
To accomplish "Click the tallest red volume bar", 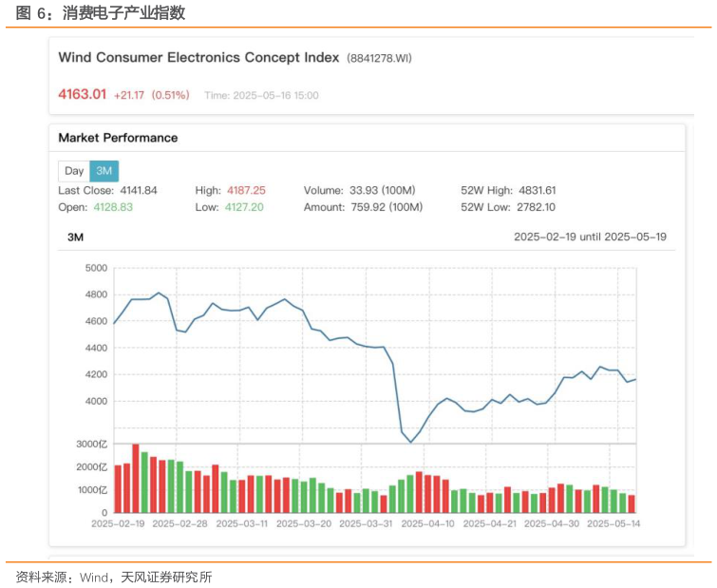I will [x=136, y=479].
